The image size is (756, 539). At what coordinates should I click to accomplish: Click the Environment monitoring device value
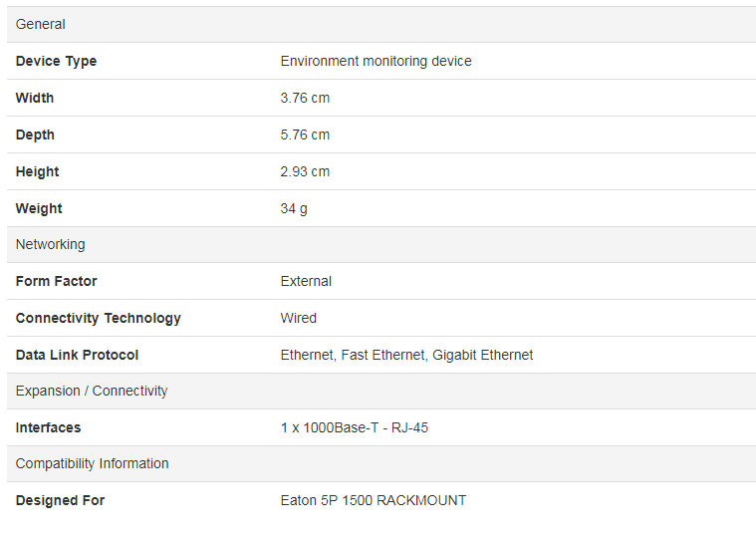376,61
